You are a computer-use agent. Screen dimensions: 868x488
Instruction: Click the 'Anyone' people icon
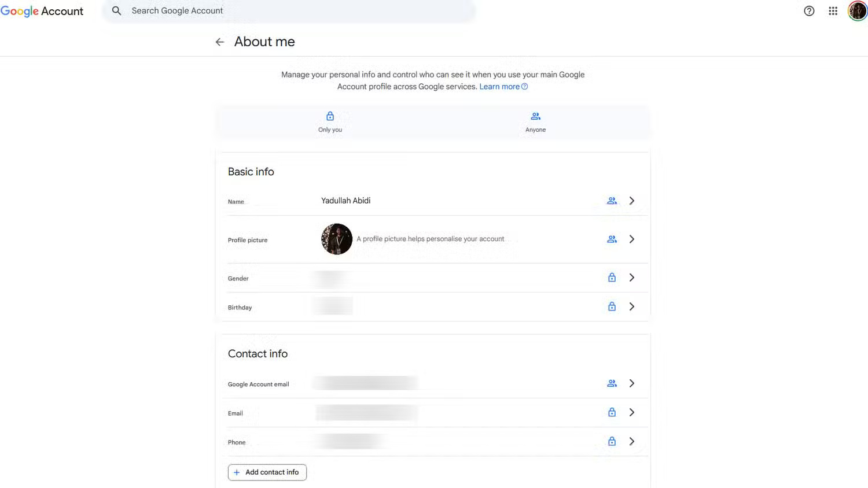[x=535, y=116]
